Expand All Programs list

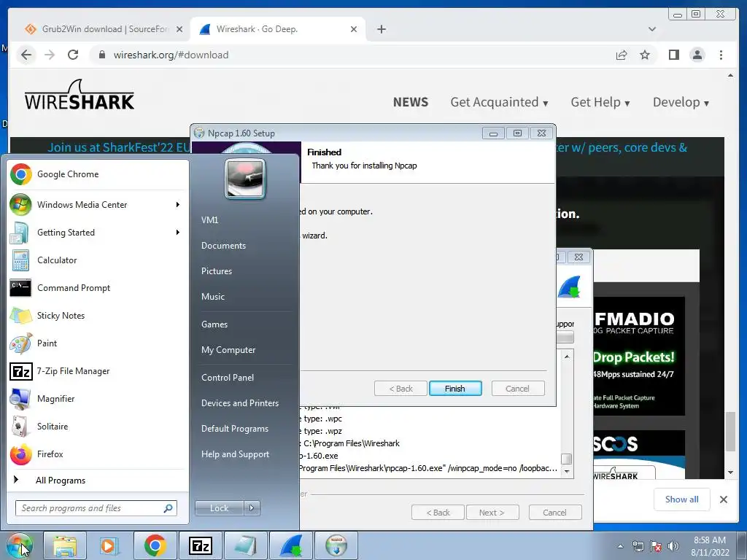pos(60,480)
